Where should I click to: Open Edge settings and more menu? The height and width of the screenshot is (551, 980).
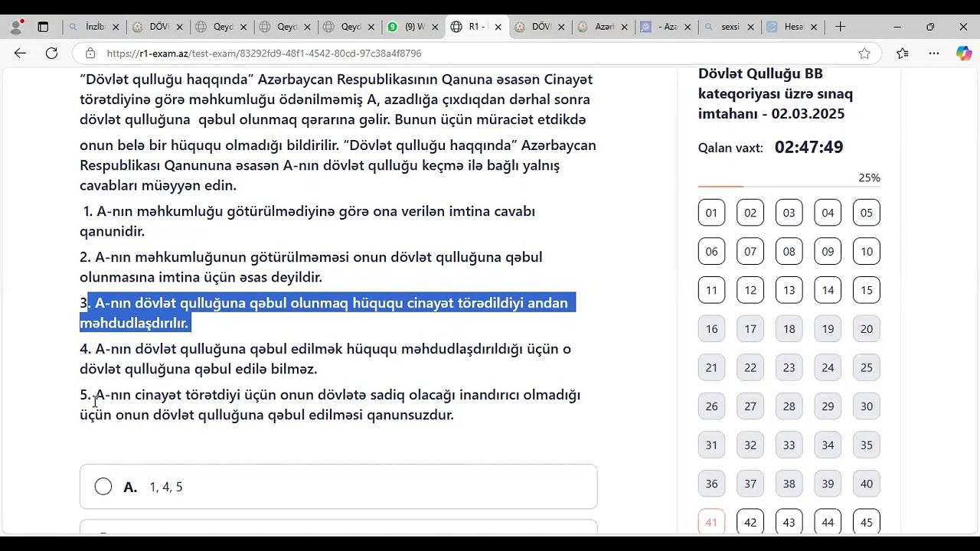point(934,54)
